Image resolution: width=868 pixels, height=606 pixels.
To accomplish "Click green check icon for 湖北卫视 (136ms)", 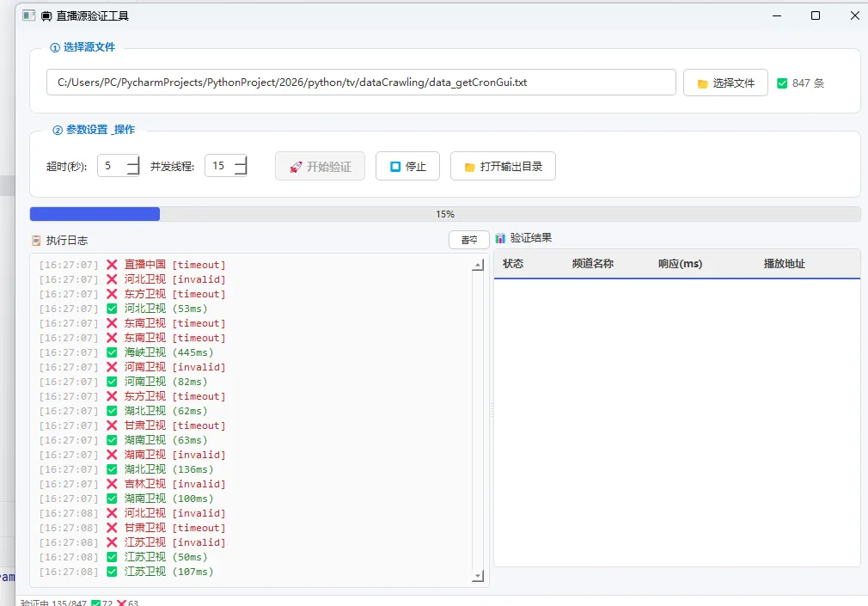I will click(x=112, y=469).
